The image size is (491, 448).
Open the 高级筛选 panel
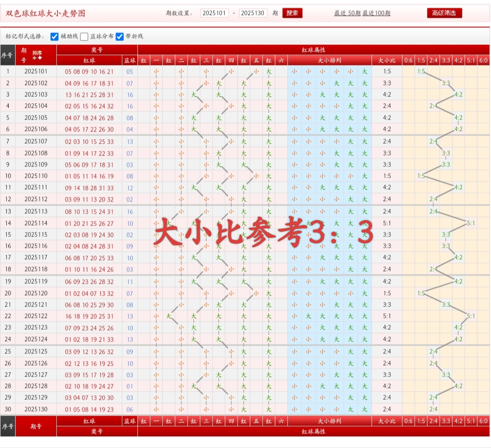coord(446,13)
